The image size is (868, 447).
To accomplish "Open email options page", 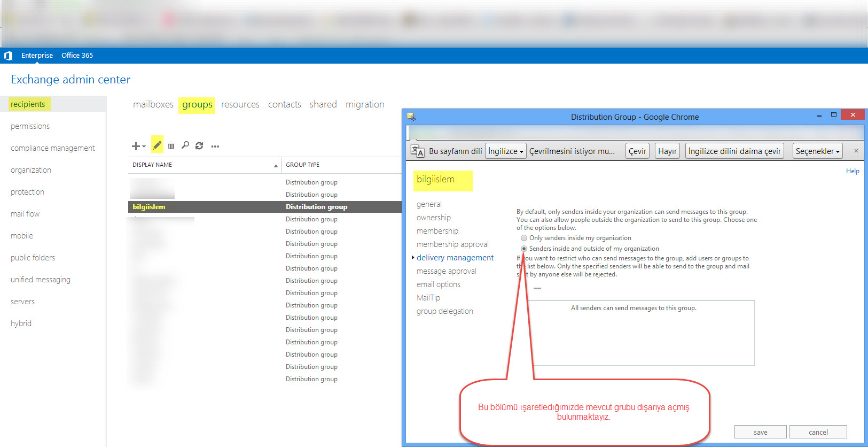I will tap(439, 284).
